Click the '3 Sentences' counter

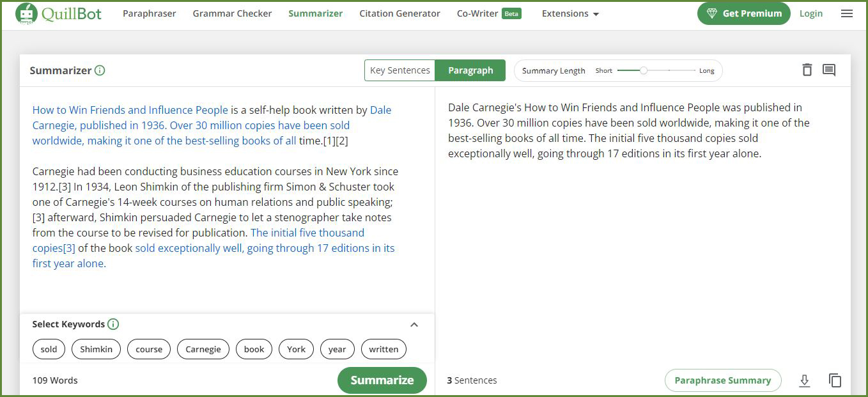[472, 380]
